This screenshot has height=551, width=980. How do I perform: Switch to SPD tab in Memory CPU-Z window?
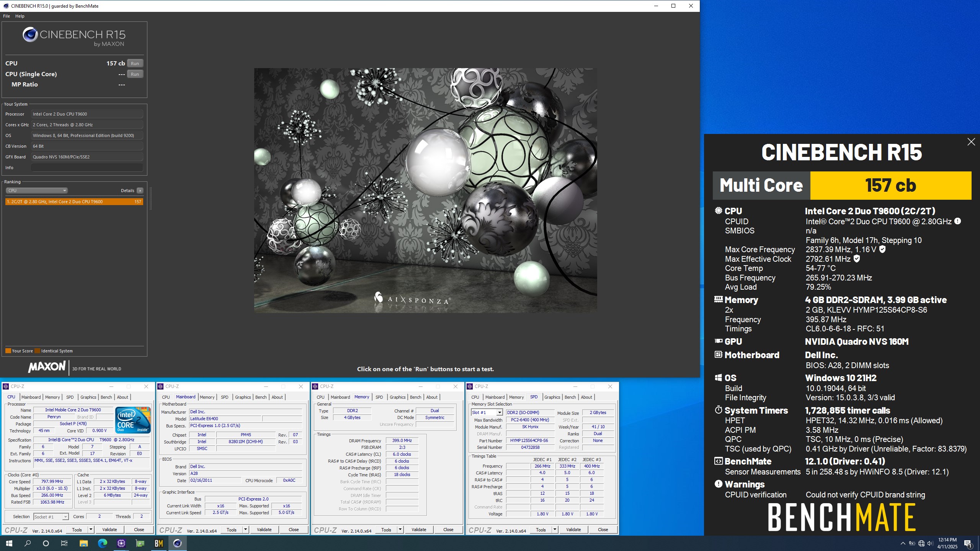click(x=379, y=397)
